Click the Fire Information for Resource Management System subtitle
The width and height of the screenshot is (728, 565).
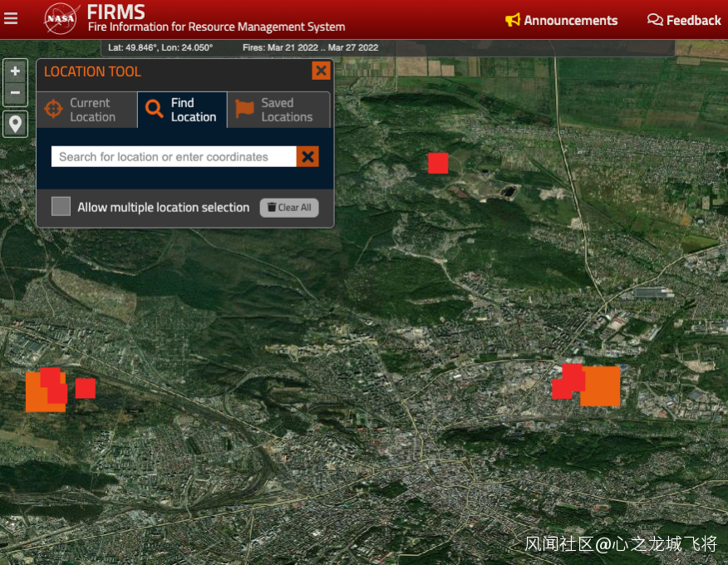tap(216, 27)
